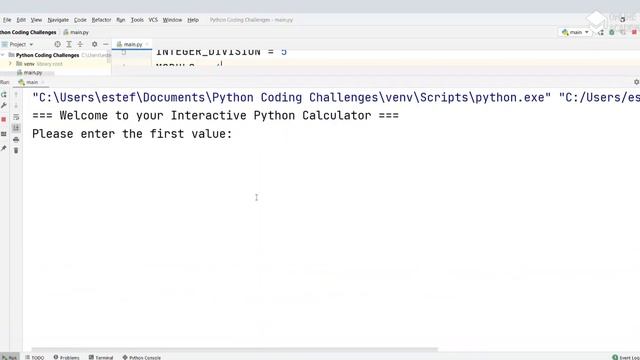Open the Run tool window button

tap(9, 357)
